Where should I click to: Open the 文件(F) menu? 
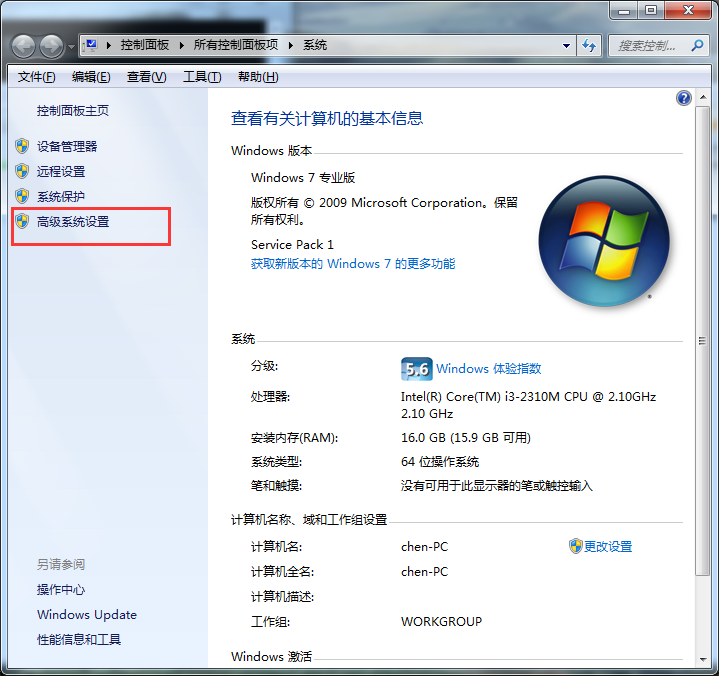point(37,77)
